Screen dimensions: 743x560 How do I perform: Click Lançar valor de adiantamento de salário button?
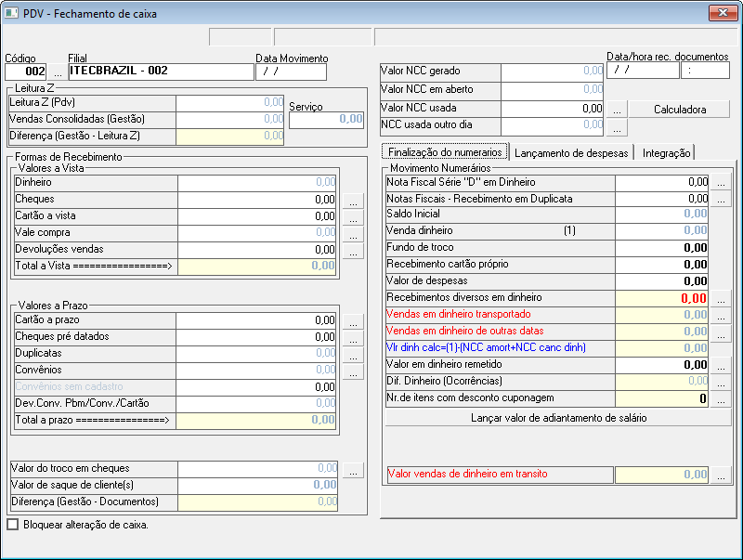(x=558, y=418)
